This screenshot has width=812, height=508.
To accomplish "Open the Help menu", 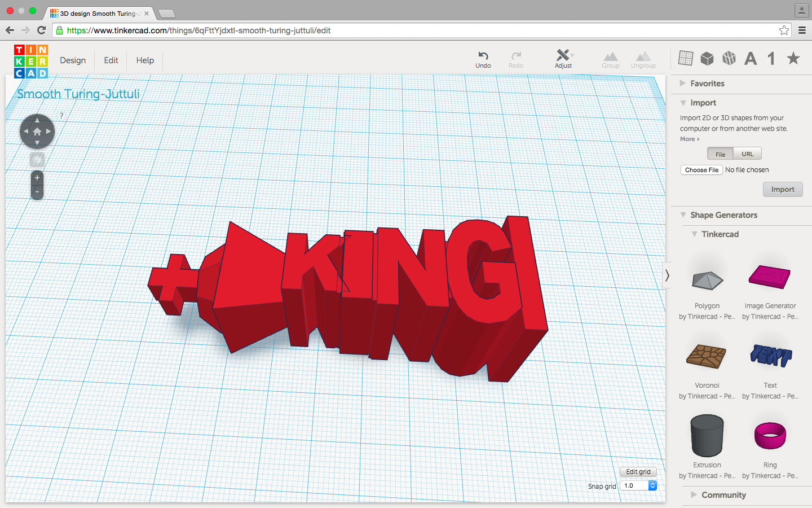I will (x=145, y=60).
